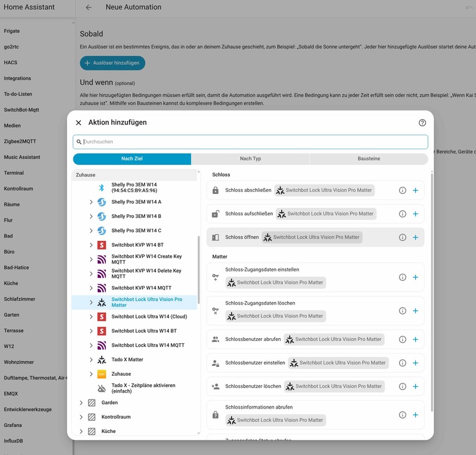Expand Switchbot KVP W14 Create Key MQTT
The image size is (476, 455).
[x=91, y=259]
